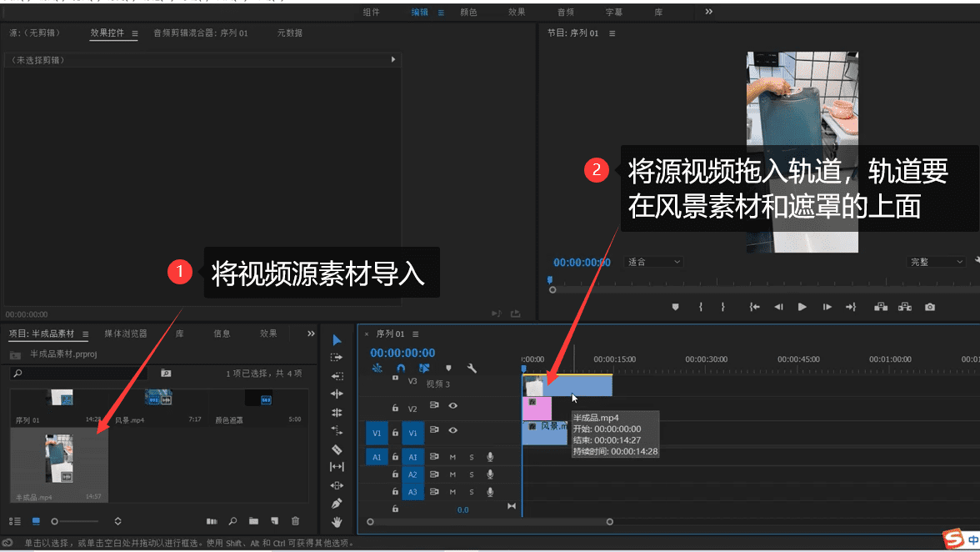980x552 pixels.
Task: Select the Selection arrow tool
Action: point(337,340)
